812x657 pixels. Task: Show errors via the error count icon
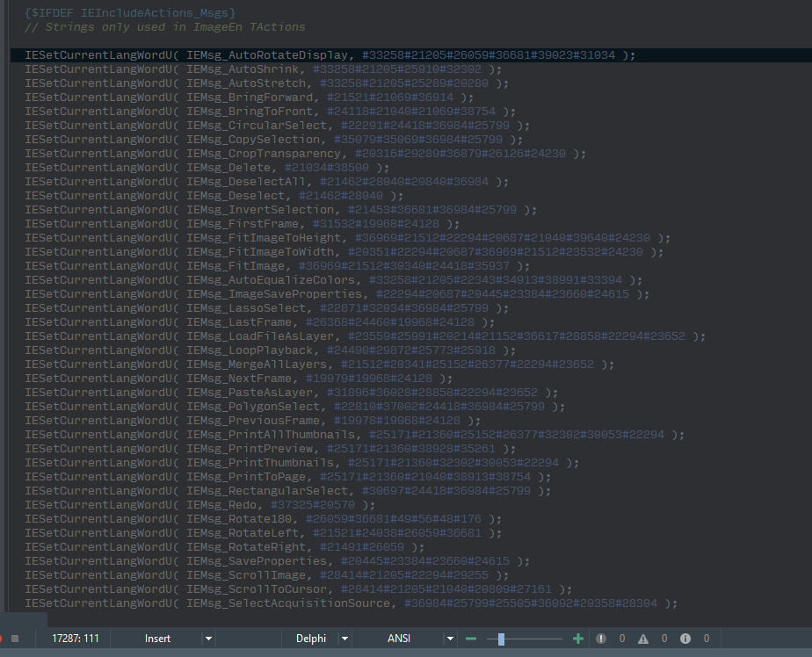tap(601, 639)
